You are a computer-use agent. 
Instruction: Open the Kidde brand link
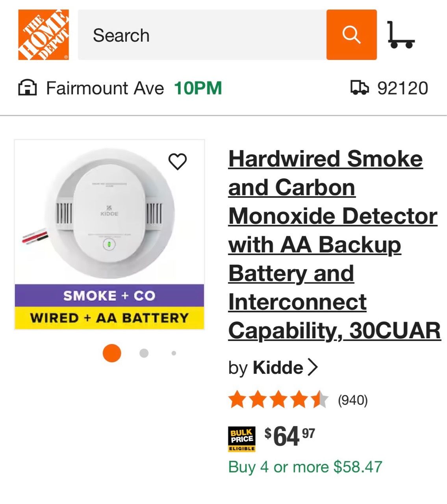point(278,368)
